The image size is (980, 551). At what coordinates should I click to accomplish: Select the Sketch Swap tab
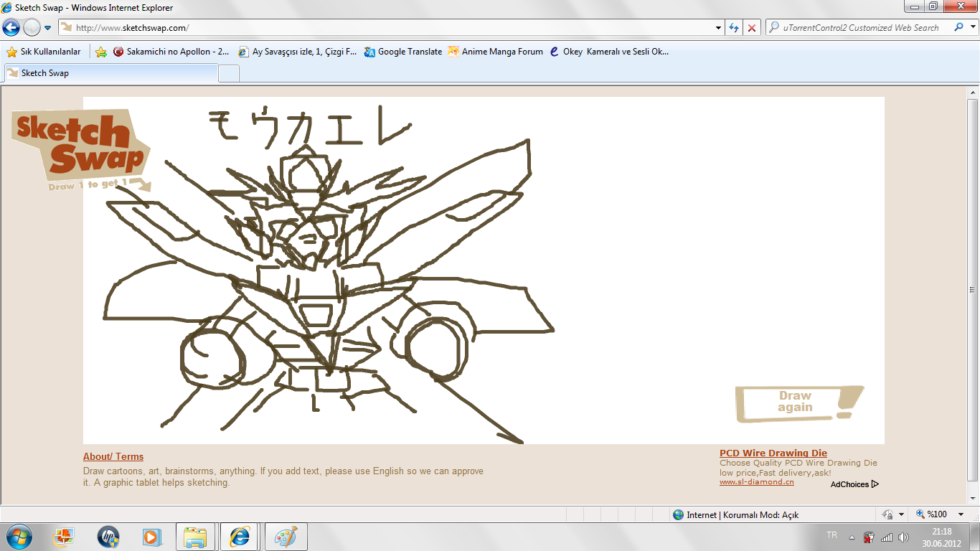pyautogui.click(x=110, y=73)
